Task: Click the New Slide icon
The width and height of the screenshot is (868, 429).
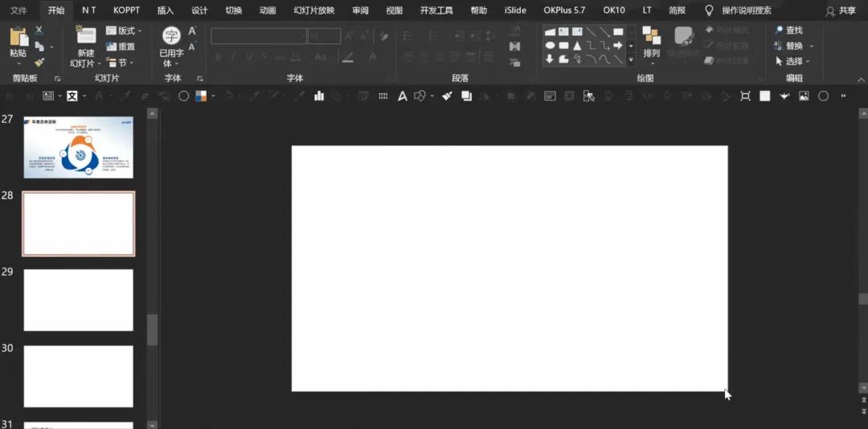Action: [86, 35]
